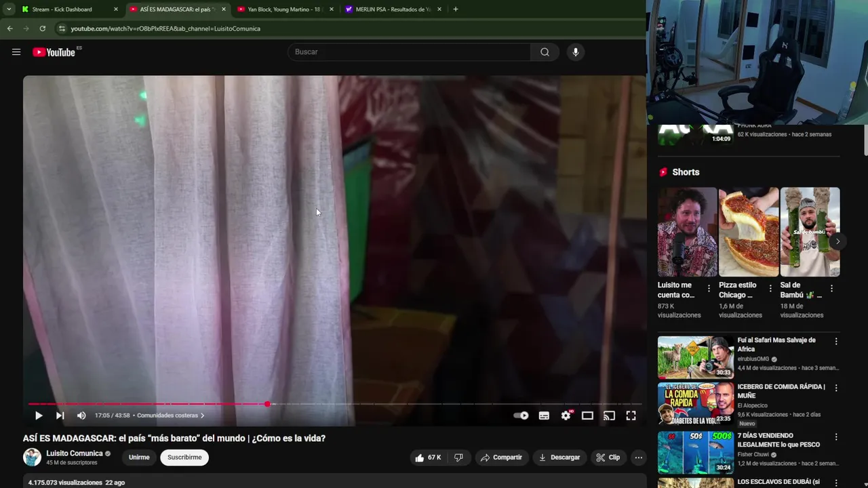Open the elrubiusOMG channel name
This screenshot has width=868, height=488.
753,359
